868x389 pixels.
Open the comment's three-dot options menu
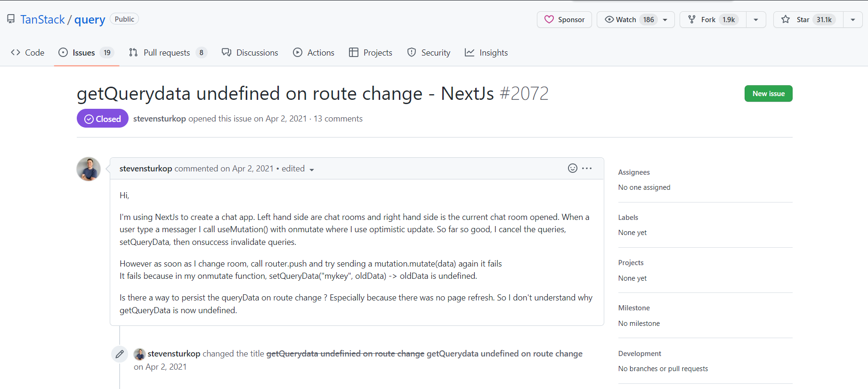click(x=587, y=168)
